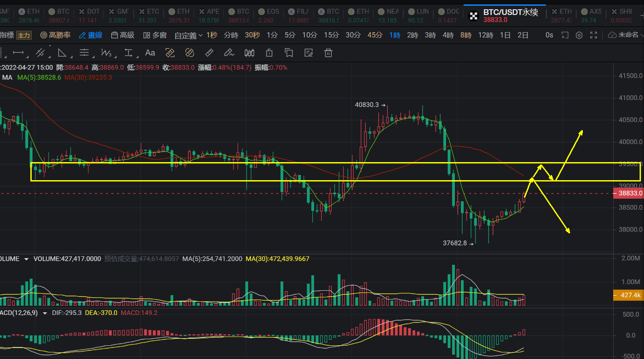Click the brush freehand drawing tool
The image size is (644, 359).
click(229, 53)
